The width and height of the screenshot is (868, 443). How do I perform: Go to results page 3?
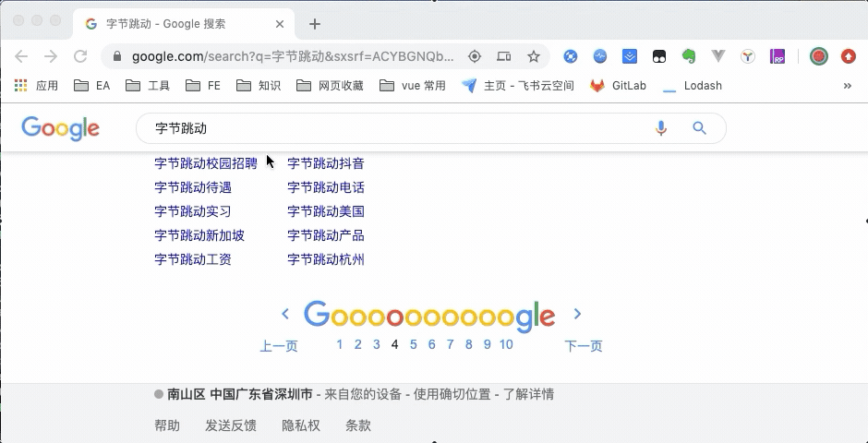point(377,344)
